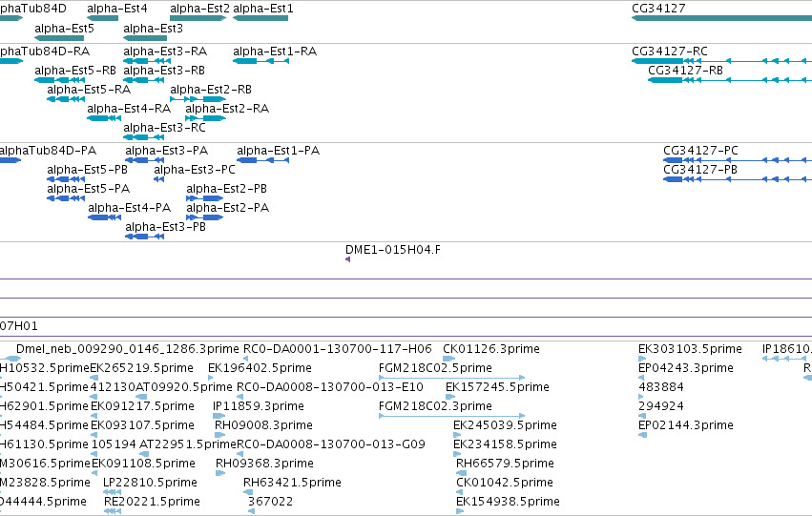
Task: Select the alpha-Est4 gene feature
Action: [102, 18]
